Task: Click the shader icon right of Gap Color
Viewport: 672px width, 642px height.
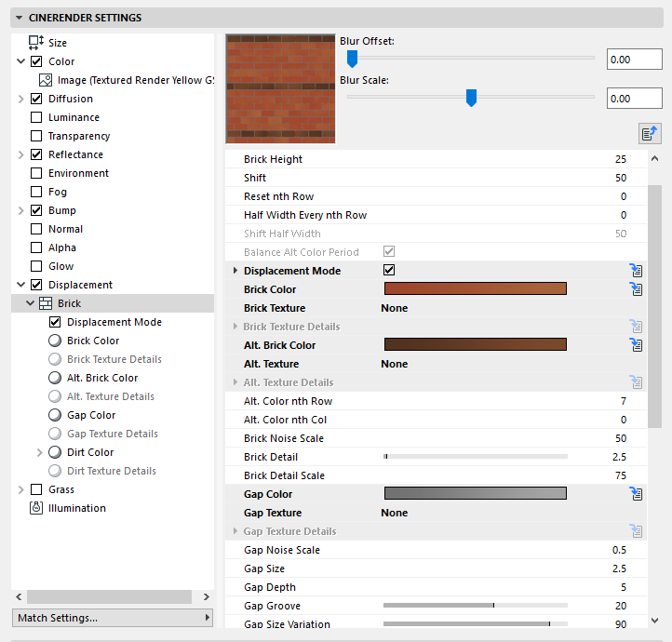Action: [x=637, y=494]
